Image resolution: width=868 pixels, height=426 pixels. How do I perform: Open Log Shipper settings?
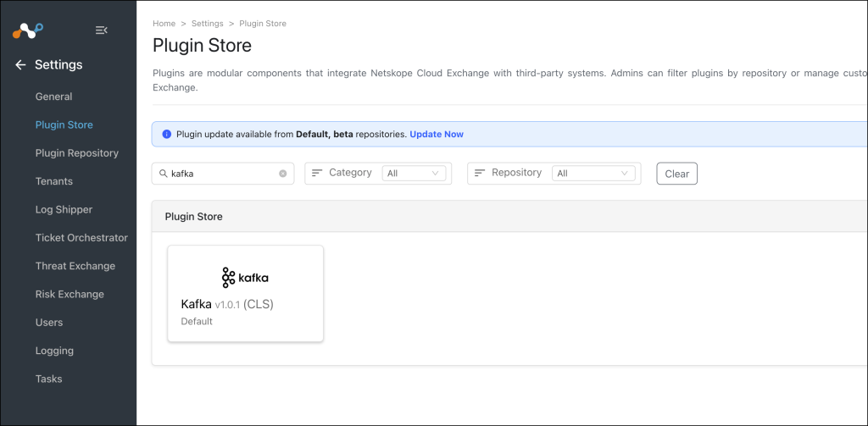point(64,209)
